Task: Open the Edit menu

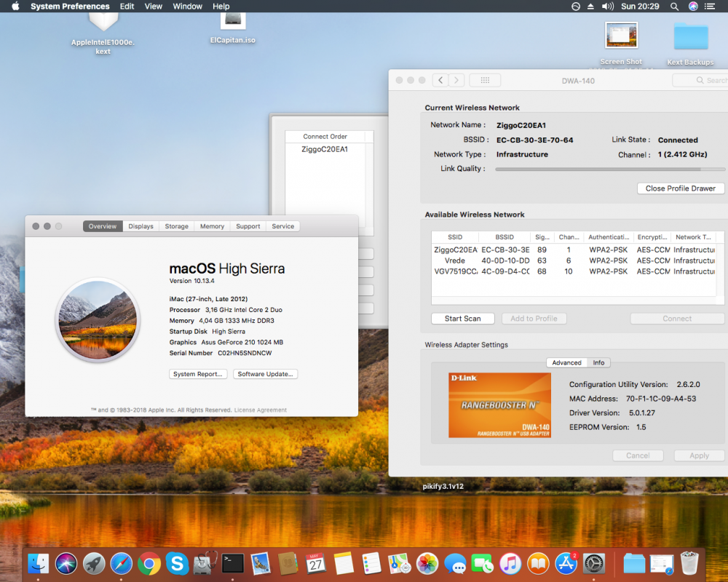Action: click(x=127, y=6)
